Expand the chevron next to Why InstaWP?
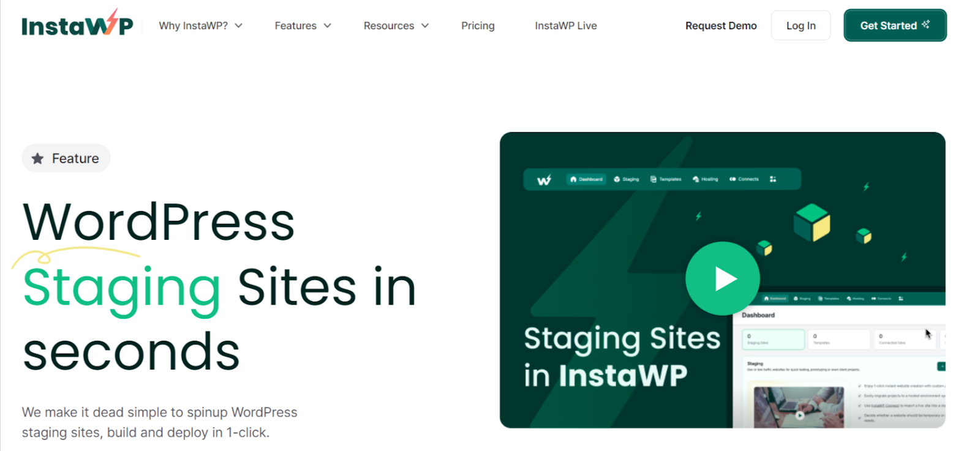This screenshot has height=451, width=980. pos(239,26)
